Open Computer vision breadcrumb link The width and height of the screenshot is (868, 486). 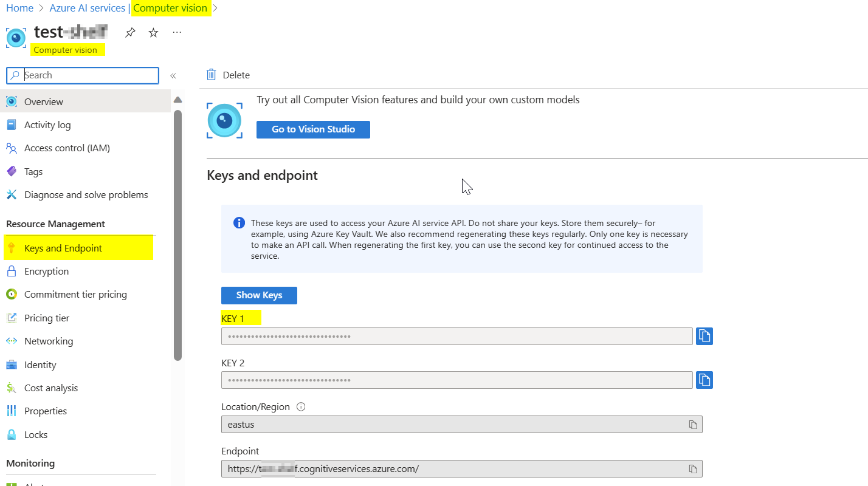point(171,8)
